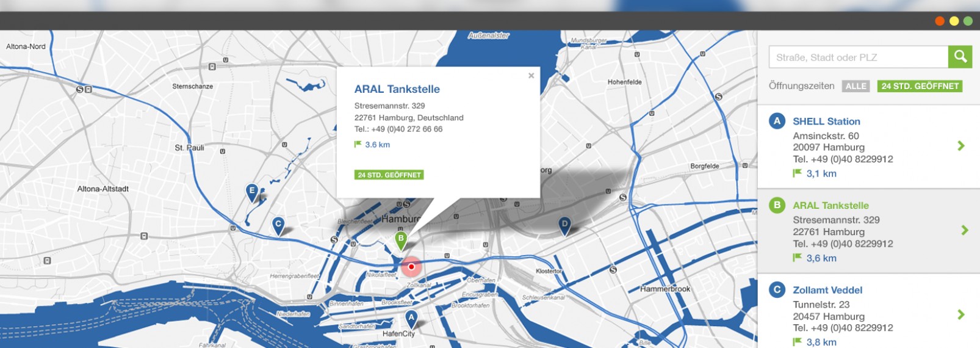This screenshot has height=348, width=980.
Task: Select map marker D
Action: pos(564,226)
